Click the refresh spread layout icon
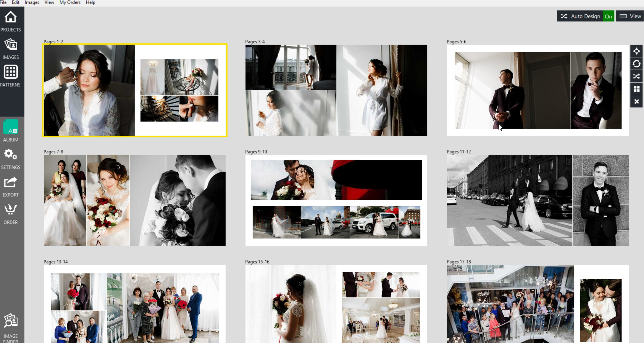The width and height of the screenshot is (644, 343). click(636, 64)
